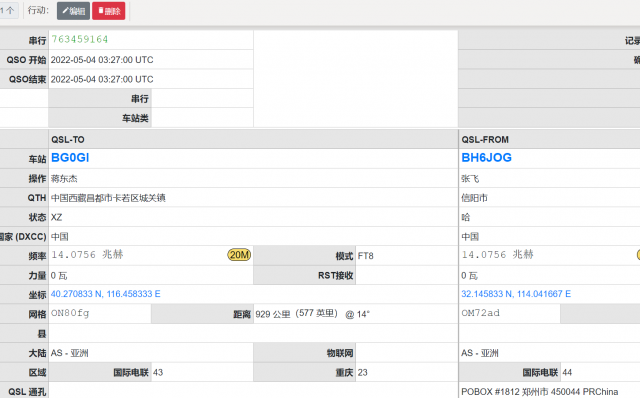
Task: Click the yellow 20M band badge
Action: (239, 255)
